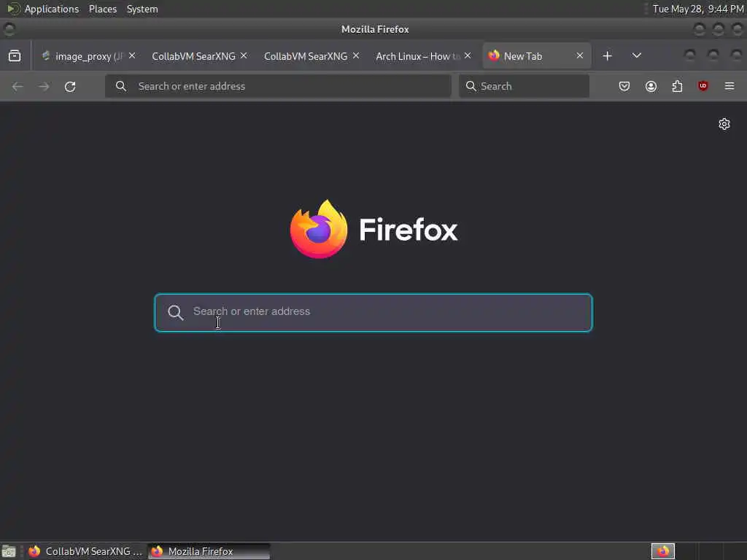Open a new tab with plus button
The image size is (747, 560).
pyautogui.click(x=607, y=56)
